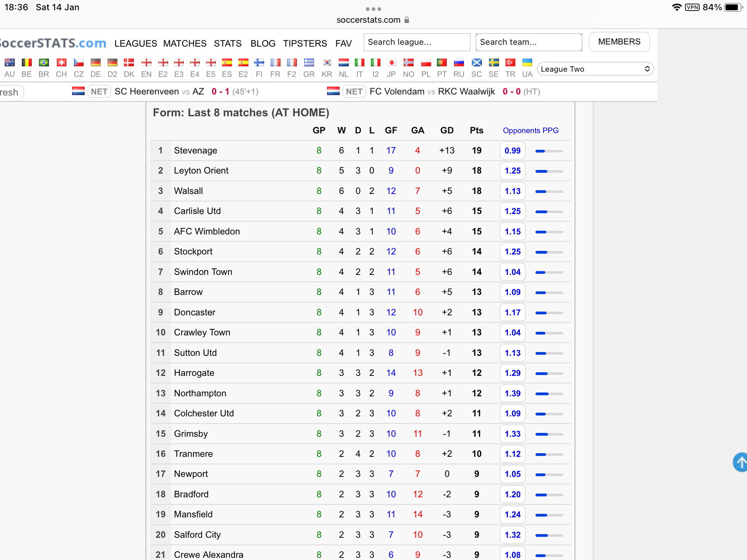This screenshot has height=560, width=747.
Task: Select the Norway flag icon (NO)
Action: tap(409, 63)
